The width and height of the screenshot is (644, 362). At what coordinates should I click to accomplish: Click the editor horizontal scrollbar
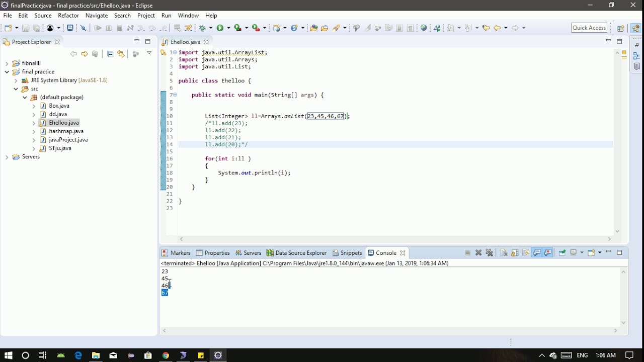[x=395, y=239]
